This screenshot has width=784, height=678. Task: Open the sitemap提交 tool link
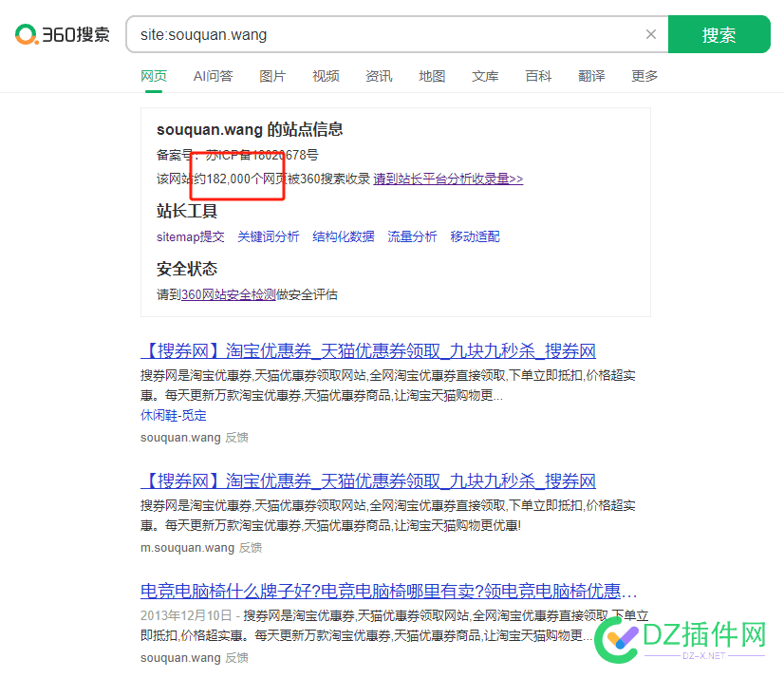(191, 236)
